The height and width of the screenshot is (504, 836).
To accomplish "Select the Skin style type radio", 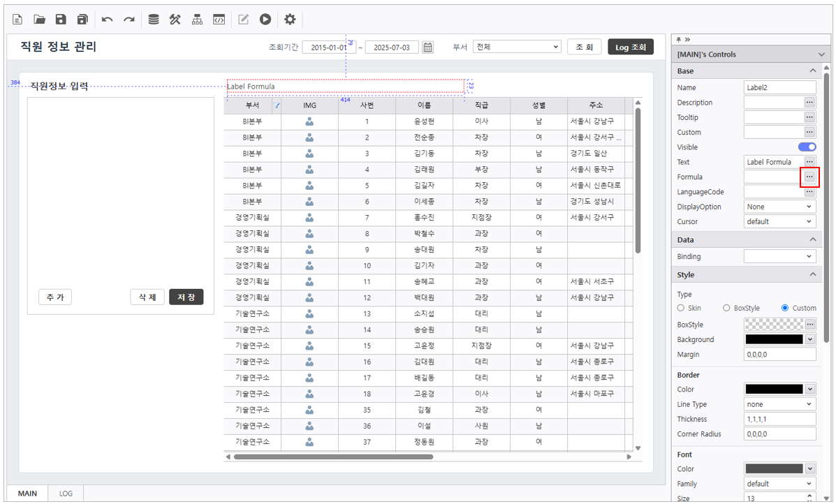I will [682, 308].
